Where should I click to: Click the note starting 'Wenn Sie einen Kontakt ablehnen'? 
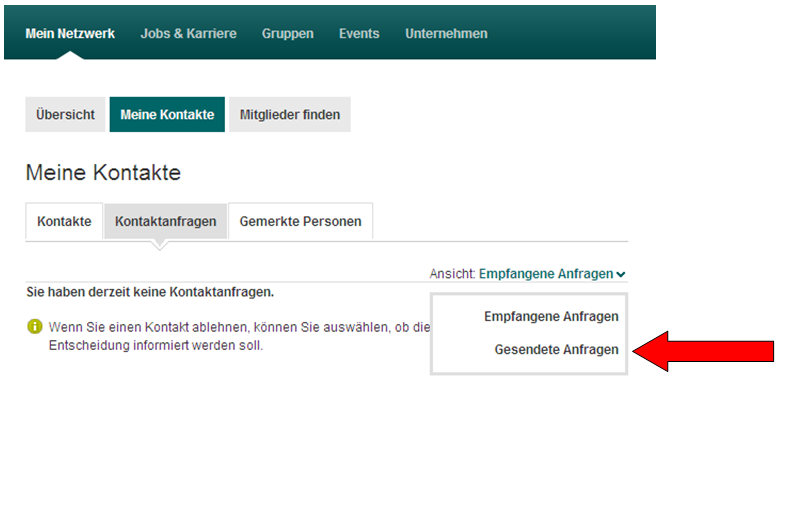239,336
